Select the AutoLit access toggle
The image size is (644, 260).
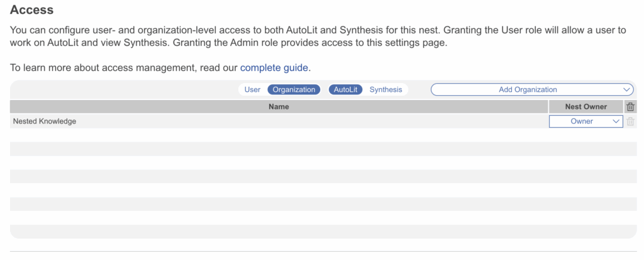tap(345, 90)
